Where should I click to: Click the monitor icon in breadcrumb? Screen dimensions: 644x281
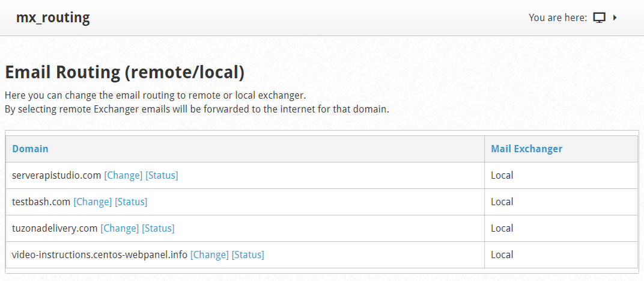coord(599,17)
